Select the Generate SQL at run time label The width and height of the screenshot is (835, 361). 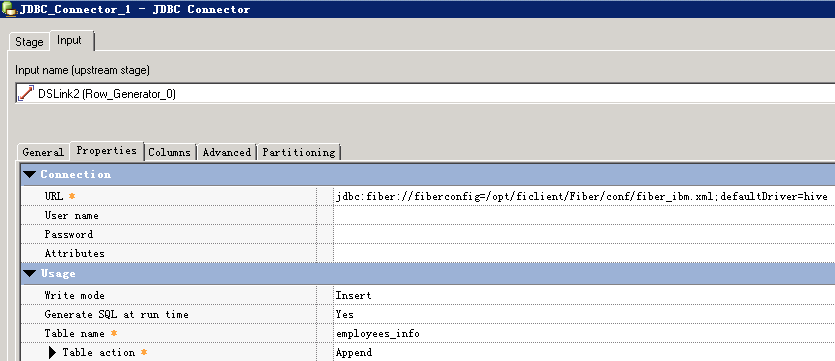coord(117,315)
